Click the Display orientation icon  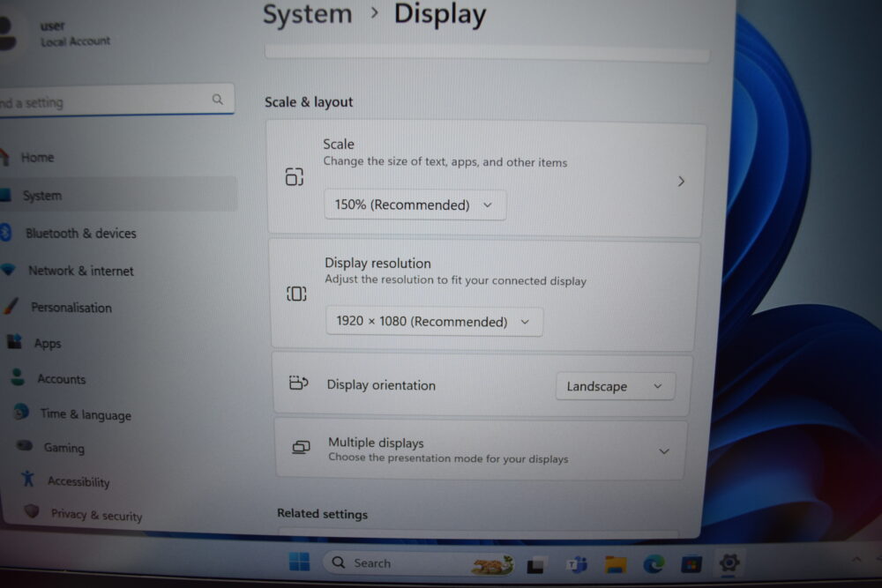(299, 383)
